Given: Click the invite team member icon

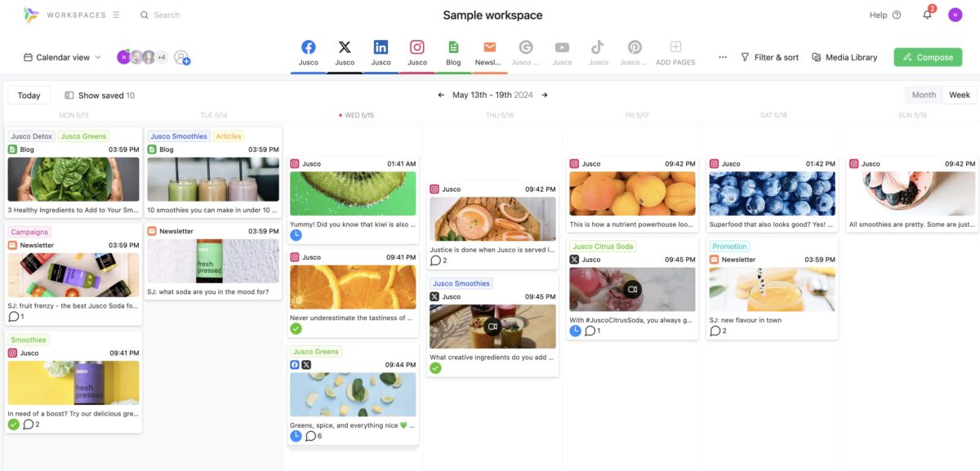Looking at the screenshot, I should pyautogui.click(x=181, y=57).
